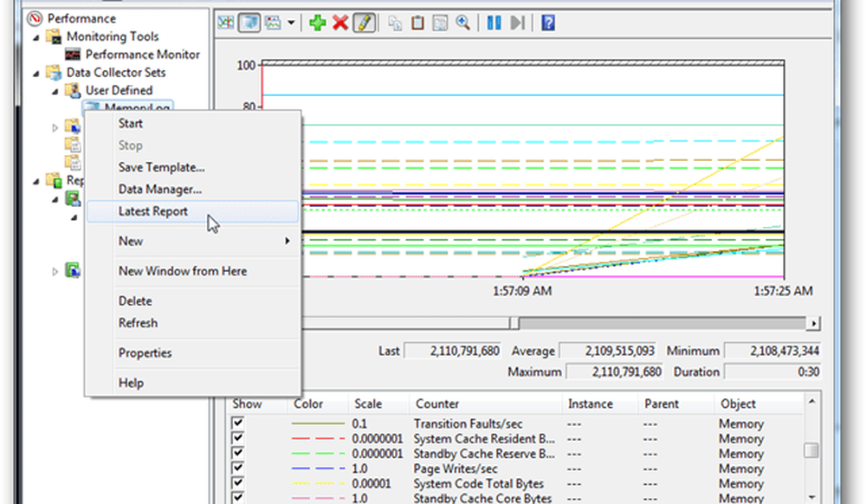Collapse the Monitoring Tools tree node
Screen dimensions: 866x504
coord(36,36)
